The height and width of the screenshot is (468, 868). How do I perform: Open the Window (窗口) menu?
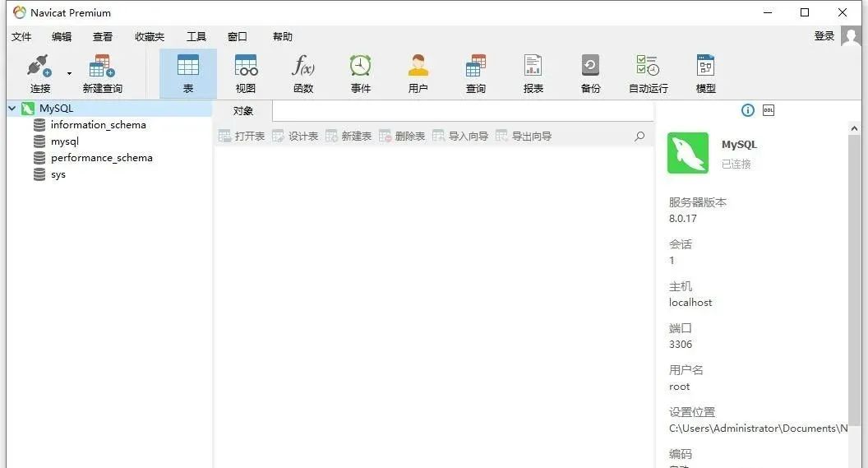pyautogui.click(x=238, y=36)
